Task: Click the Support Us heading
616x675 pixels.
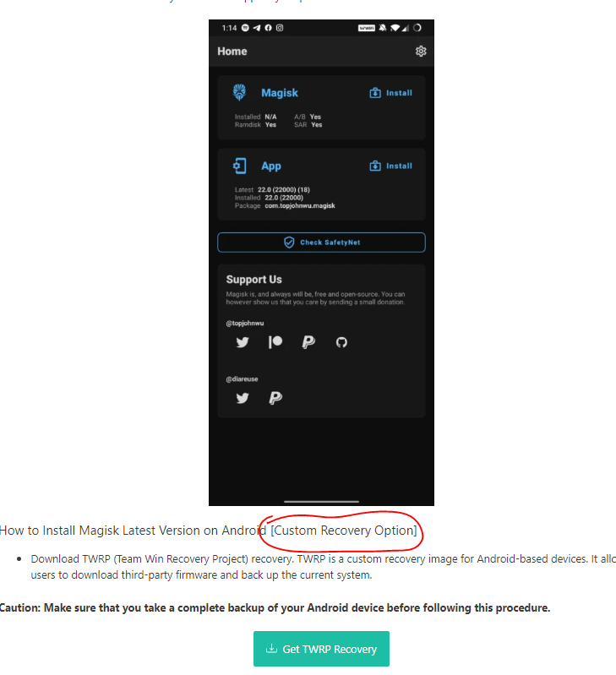Action: pyautogui.click(x=254, y=280)
